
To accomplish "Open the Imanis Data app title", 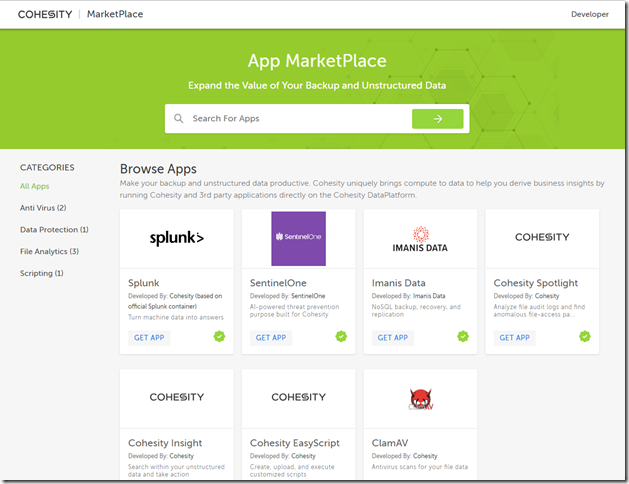I will click(x=398, y=283).
